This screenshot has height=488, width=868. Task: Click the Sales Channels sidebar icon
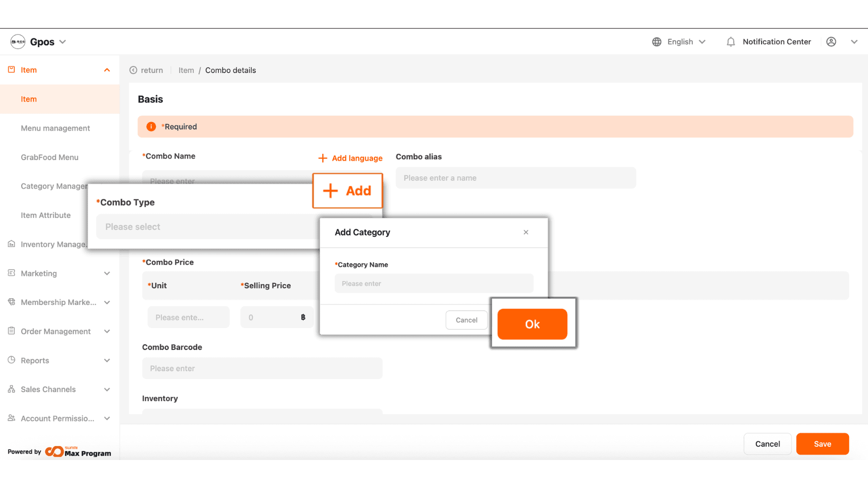pos(12,389)
